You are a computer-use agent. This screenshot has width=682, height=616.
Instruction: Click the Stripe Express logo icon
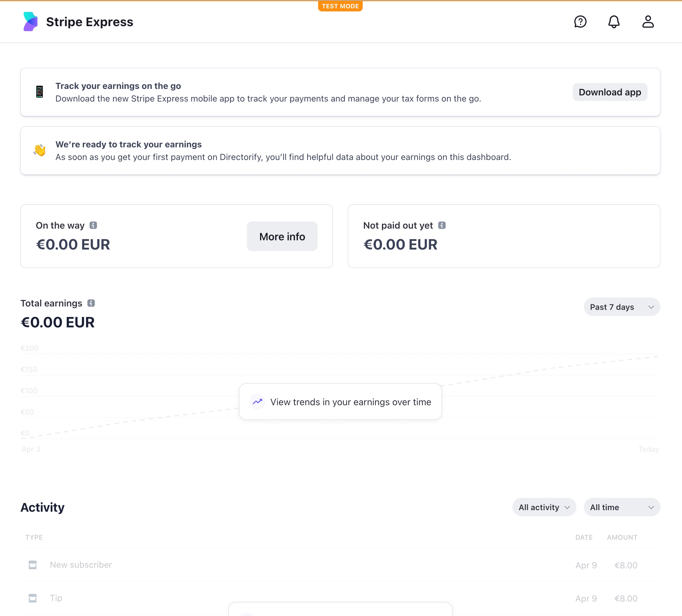pyautogui.click(x=30, y=22)
